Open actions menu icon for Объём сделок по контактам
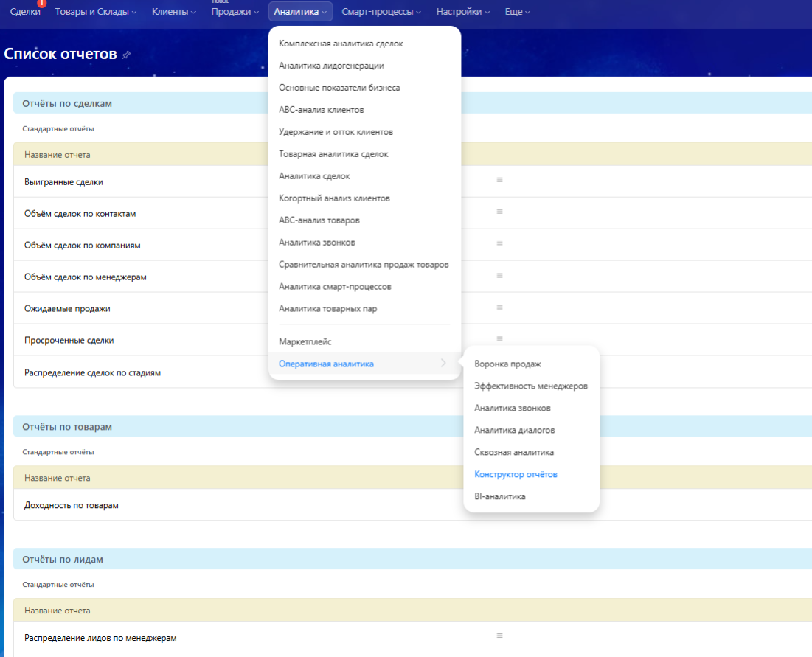Image resolution: width=812 pixels, height=657 pixels. click(499, 211)
